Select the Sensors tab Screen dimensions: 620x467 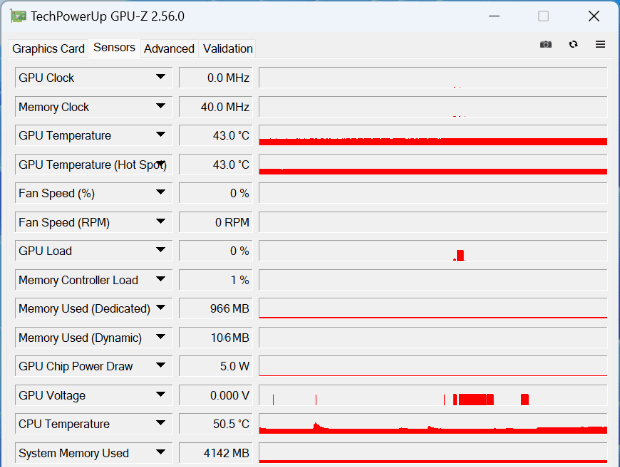tap(114, 47)
